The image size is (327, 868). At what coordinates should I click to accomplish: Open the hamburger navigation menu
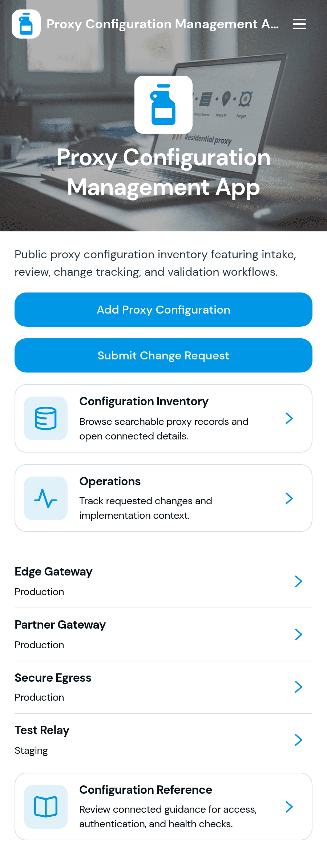(299, 24)
